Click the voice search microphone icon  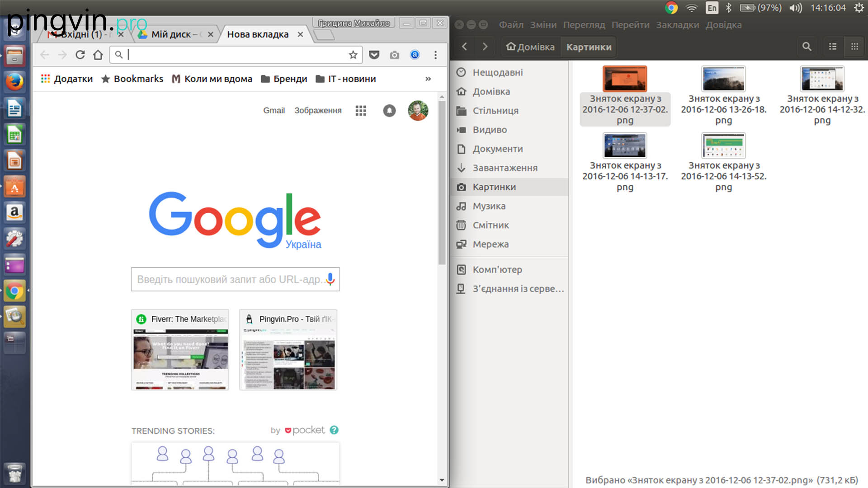[330, 279]
